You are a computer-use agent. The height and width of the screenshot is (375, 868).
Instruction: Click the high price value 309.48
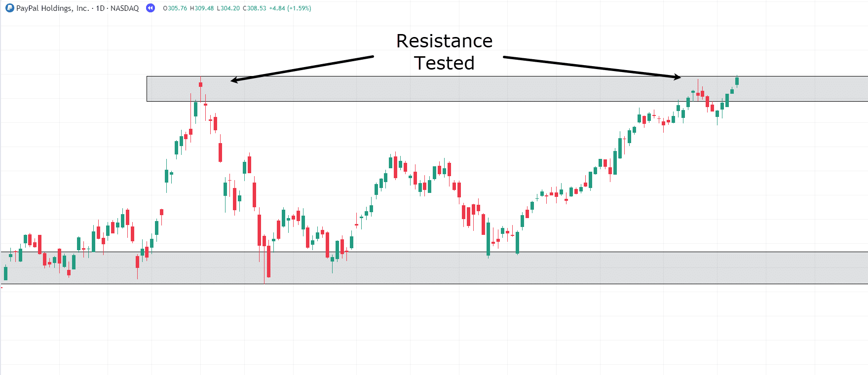(204, 8)
